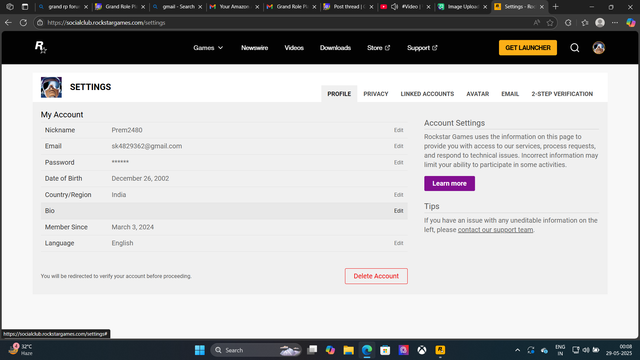Open the Store external link

tap(378, 48)
